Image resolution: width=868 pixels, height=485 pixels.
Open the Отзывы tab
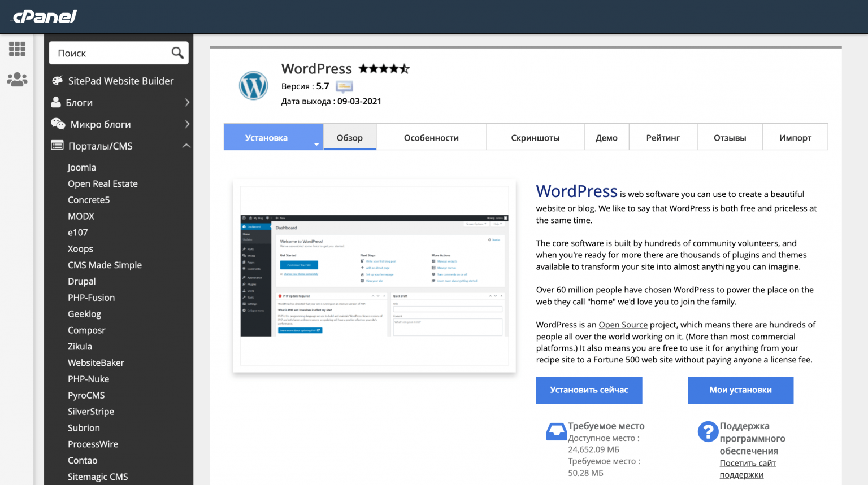click(x=730, y=137)
